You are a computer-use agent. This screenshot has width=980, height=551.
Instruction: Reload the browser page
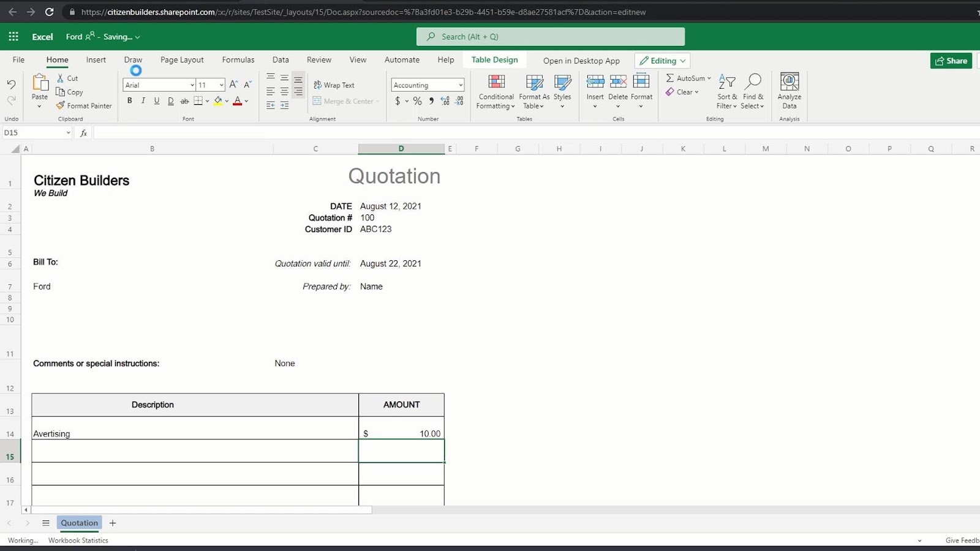[50, 12]
